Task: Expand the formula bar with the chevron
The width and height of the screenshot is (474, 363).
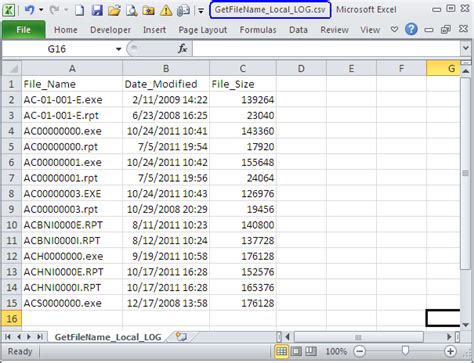Action: (x=466, y=49)
